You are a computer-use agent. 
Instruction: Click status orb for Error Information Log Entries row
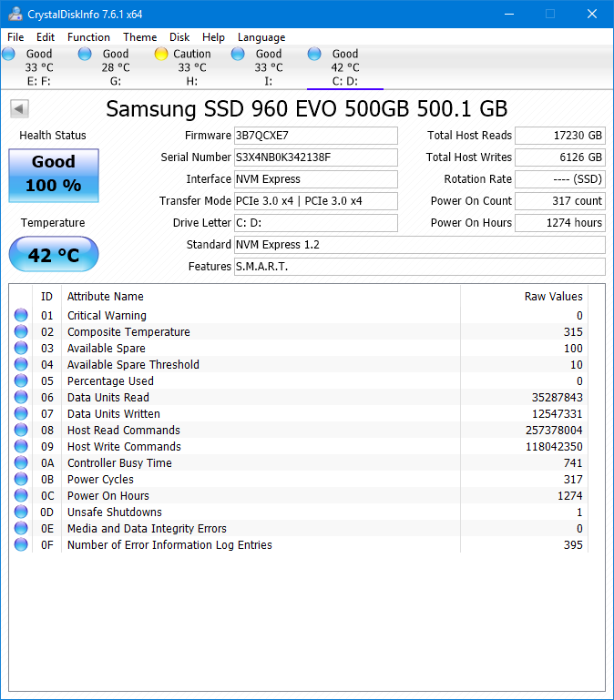21,544
